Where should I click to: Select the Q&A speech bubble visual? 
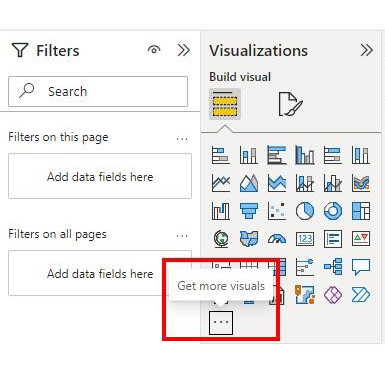tap(361, 267)
